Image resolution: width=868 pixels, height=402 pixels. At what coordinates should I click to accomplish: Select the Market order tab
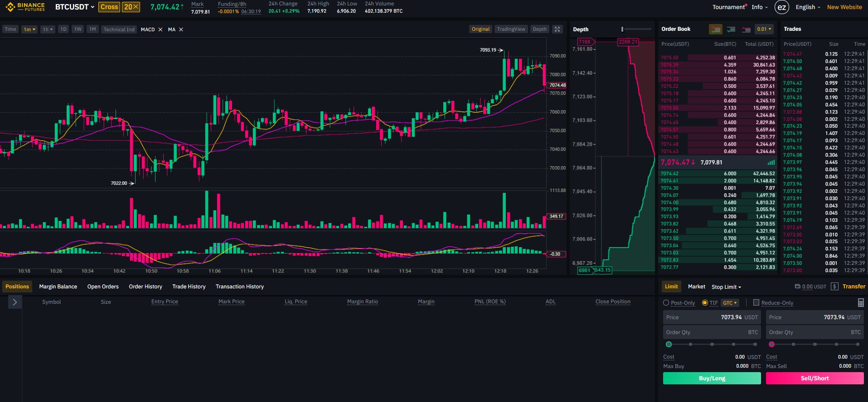(697, 287)
